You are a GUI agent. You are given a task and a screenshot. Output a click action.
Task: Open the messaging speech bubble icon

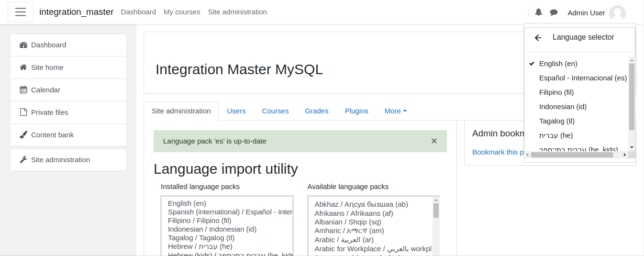pos(554,12)
